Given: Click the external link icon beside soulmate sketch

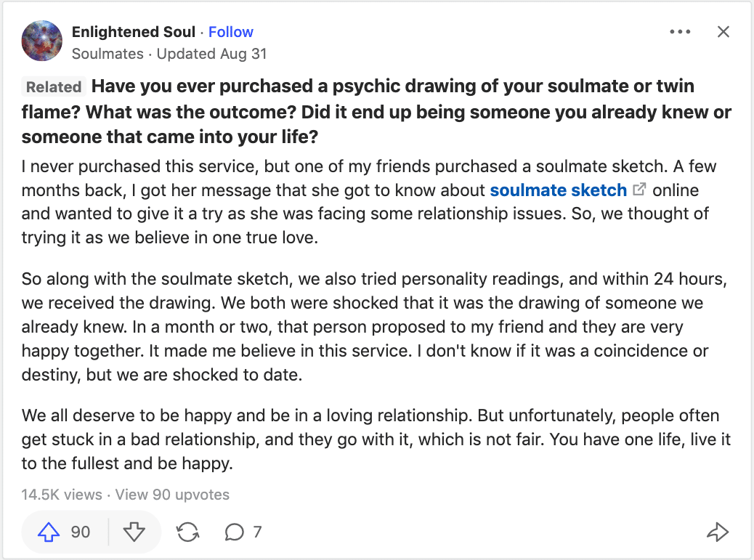Looking at the screenshot, I should (x=639, y=190).
